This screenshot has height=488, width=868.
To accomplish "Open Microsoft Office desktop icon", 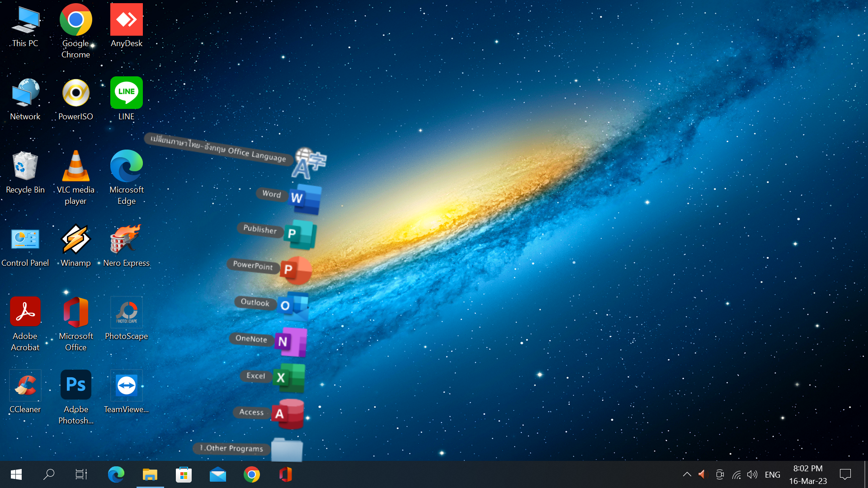I will click(75, 324).
